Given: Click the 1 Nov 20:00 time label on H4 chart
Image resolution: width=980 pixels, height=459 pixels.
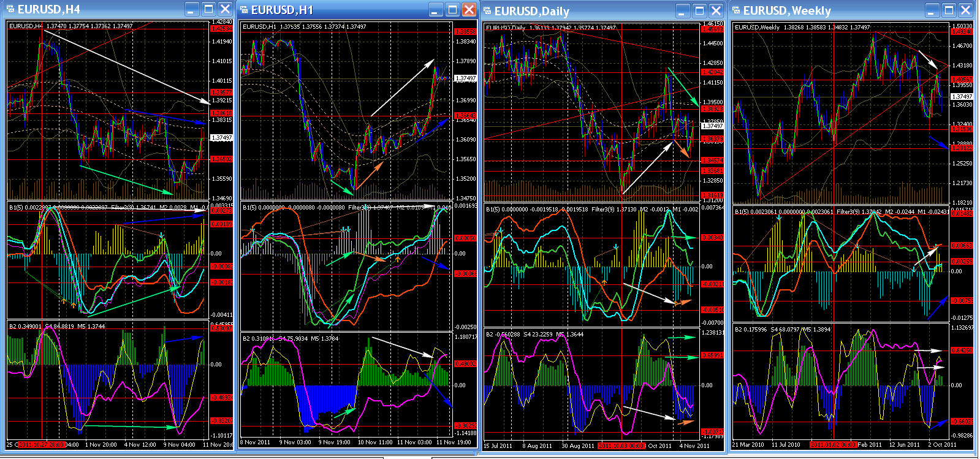Looking at the screenshot, I should [101, 445].
